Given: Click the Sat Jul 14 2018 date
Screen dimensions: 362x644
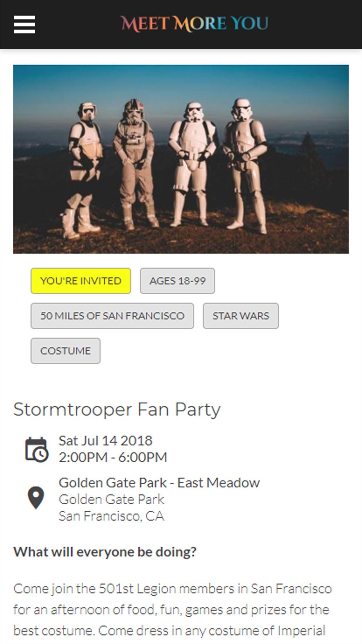Looking at the screenshot, I should pos(106,441).
